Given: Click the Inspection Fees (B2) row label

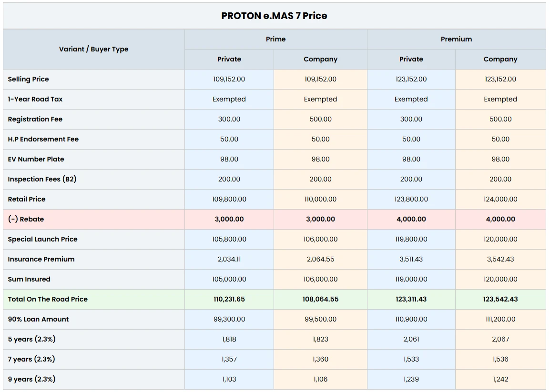Looking at the screenshot, I should coord(41,179).
